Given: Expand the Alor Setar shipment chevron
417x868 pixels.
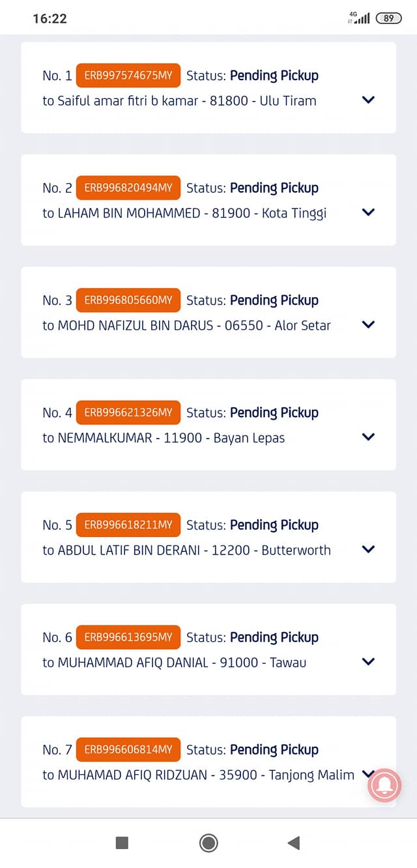Looking at the screenshot, I should [x=368, y=325].
